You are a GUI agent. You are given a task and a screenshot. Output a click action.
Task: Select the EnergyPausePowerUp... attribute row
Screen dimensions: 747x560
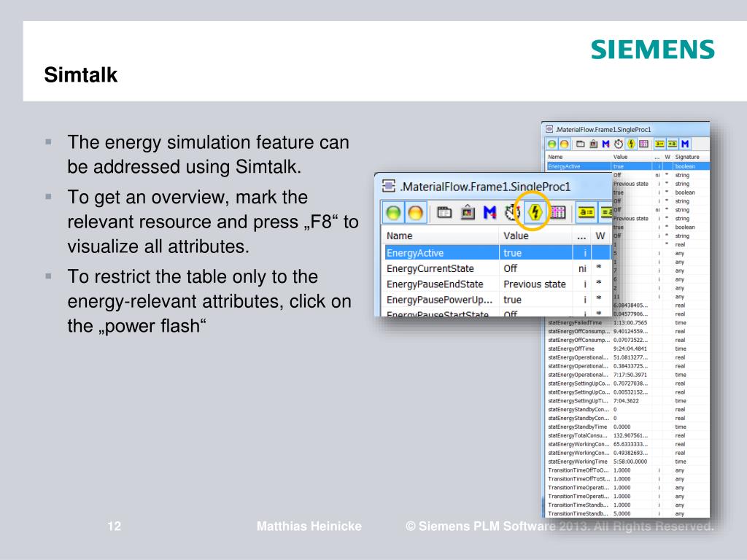coord(498,300)
